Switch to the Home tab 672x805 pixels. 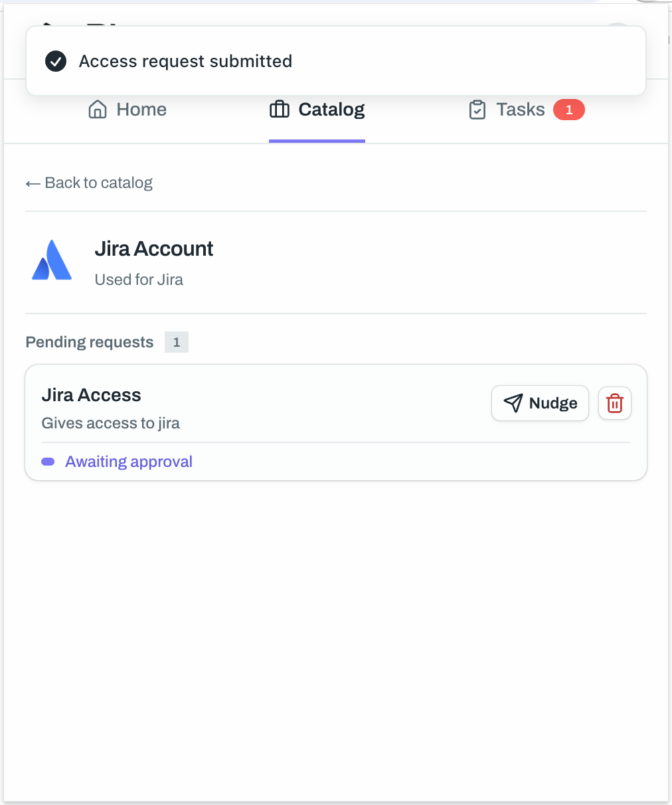141,109
